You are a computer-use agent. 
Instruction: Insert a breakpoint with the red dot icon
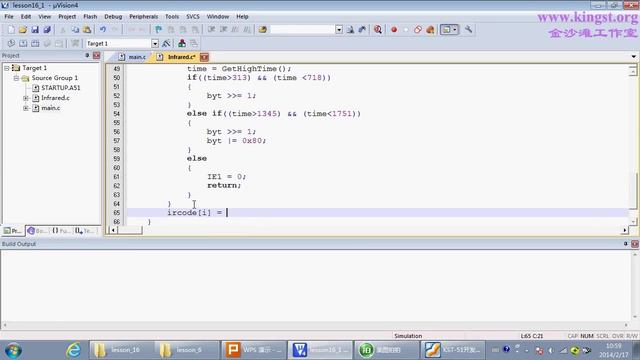[x=394, y=30]
